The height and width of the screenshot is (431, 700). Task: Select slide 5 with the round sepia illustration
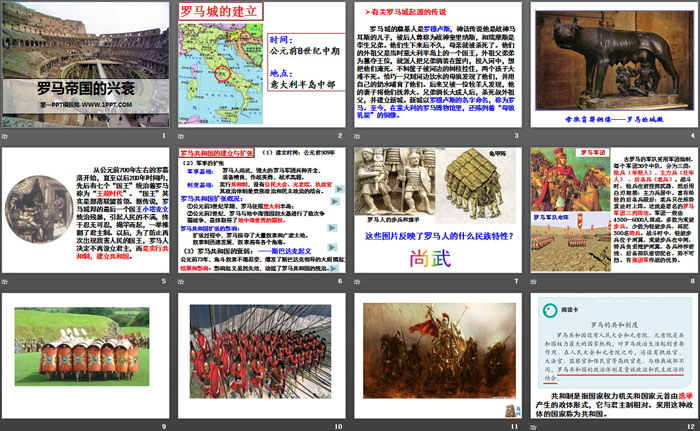pyautogui.click(x=85, y=210)
